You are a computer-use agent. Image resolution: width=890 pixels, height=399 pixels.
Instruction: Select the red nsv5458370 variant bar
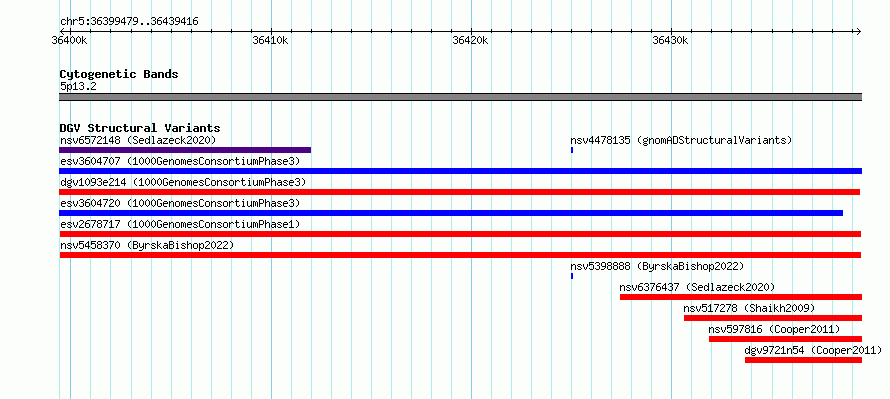460,255
